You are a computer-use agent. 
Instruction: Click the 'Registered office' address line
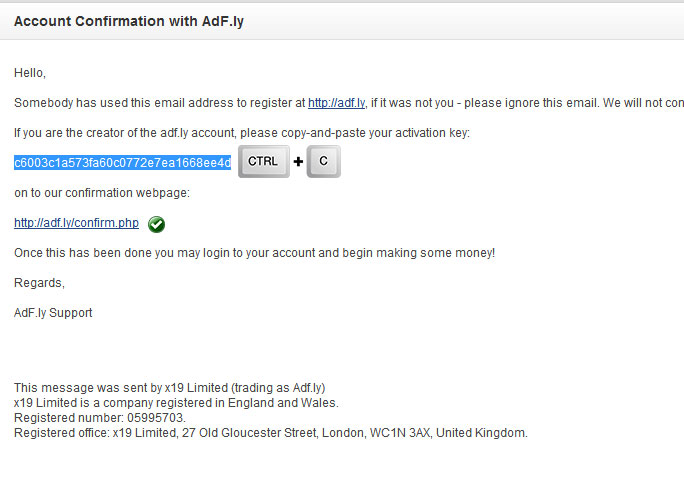click(270, 433)
